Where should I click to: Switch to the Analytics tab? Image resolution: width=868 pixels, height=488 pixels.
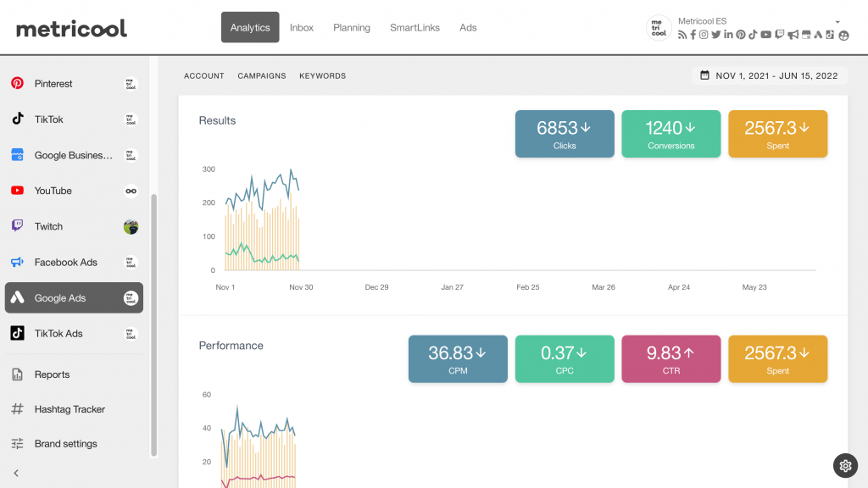pyautogui.click(x=250, y=27)
